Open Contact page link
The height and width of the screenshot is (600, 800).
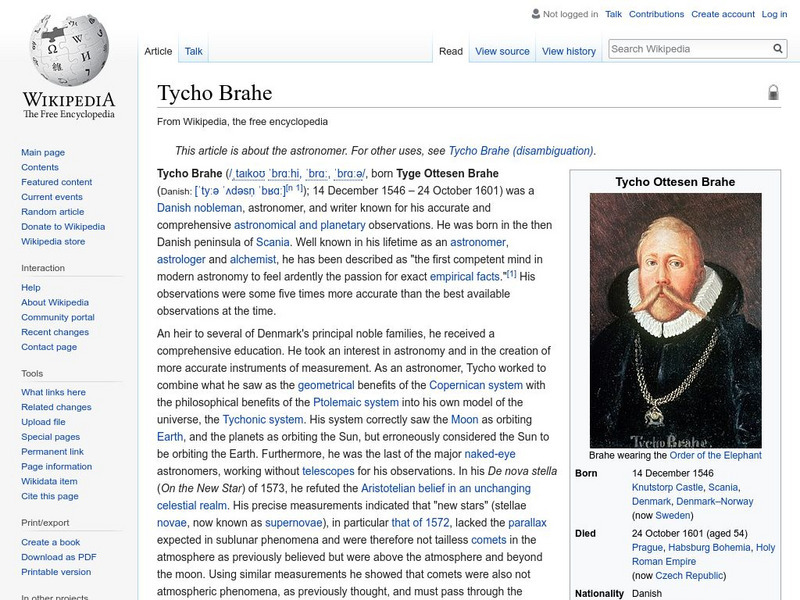pos(49,346)
